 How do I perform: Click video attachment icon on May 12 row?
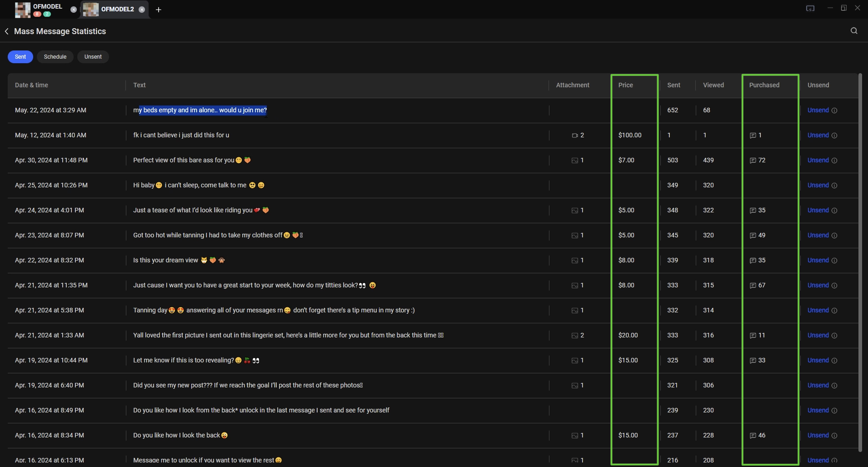pyautogui.click(x=574, y=136)
